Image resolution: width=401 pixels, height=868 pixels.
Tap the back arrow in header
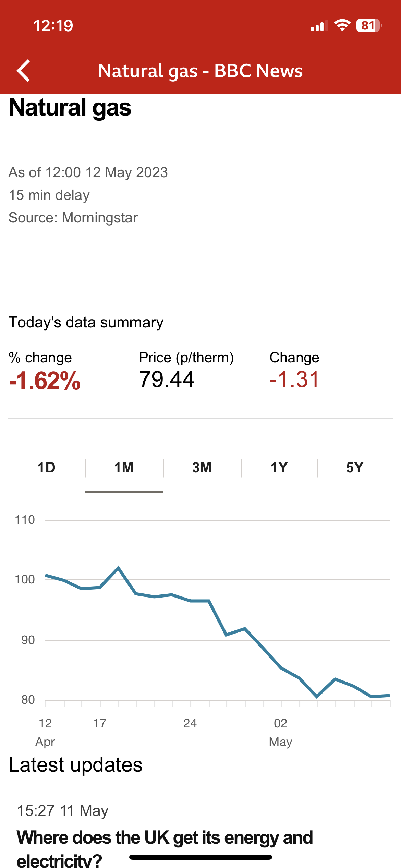coord(24,71)
